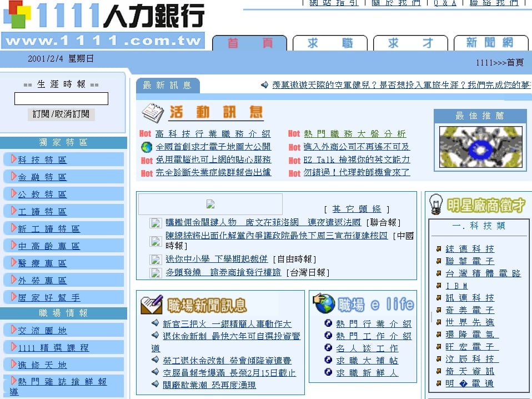Click the notepad icon beside 活動訊息
532x399 pixels.
coord(152,113)
